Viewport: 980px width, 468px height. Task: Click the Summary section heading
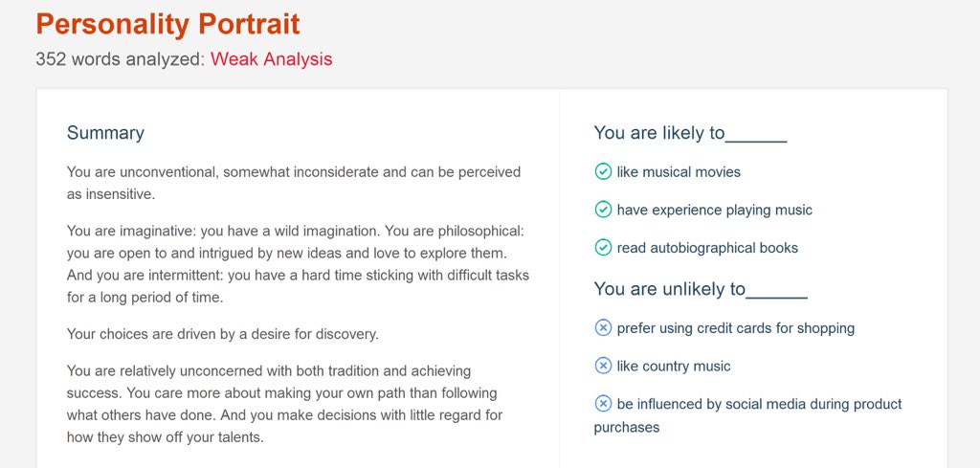click(x=105, y=133)
